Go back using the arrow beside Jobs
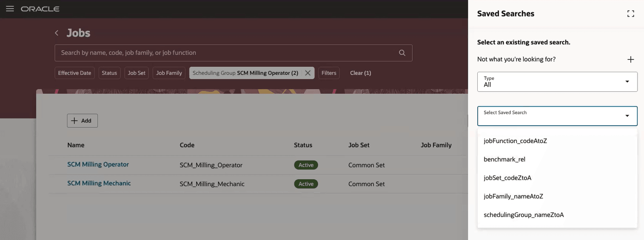This screenshot has height=240, width=644. point(57,33)
